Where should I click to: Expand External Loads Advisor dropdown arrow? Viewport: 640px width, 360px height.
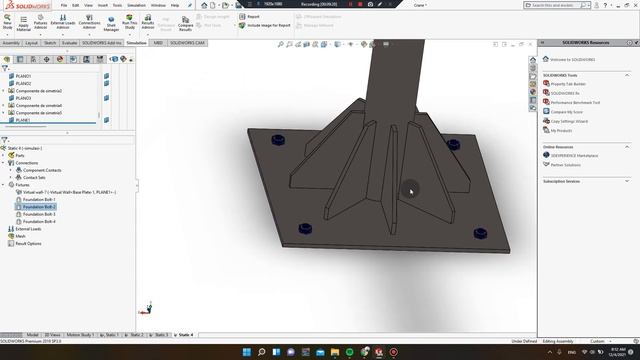pyautogui.click(x=63, y=34)
